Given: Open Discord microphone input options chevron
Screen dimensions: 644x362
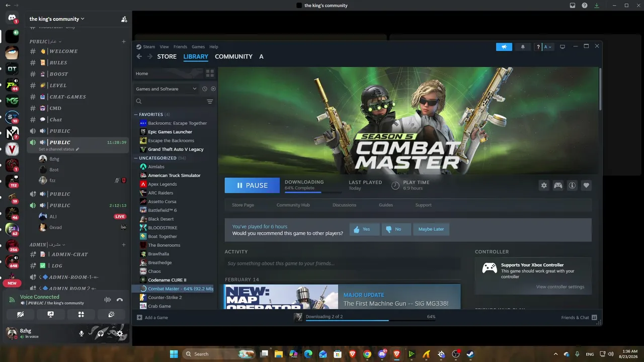Looking at the screenshot, I should tap(91, 333).
